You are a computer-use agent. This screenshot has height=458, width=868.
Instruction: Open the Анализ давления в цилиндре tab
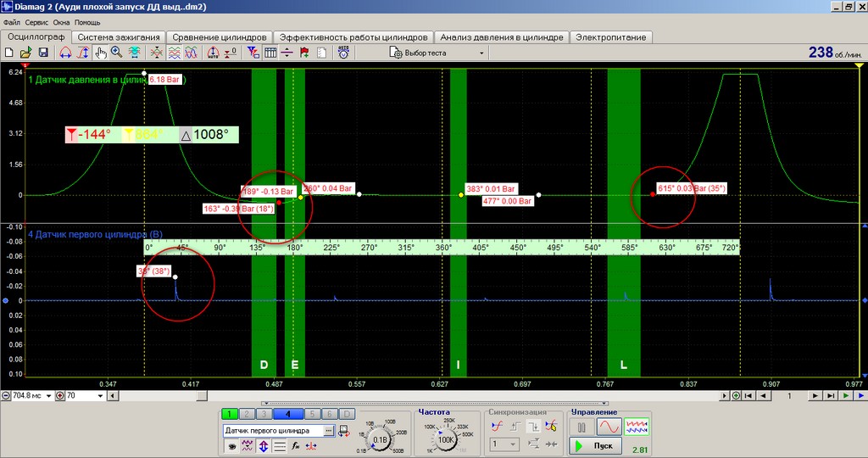tap(502, 37)
